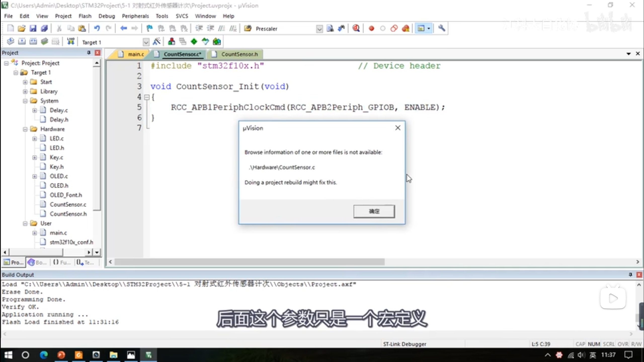Click the Open file folder icon
This screenshot has height=362, width=644.
click(x=22, y=28)
